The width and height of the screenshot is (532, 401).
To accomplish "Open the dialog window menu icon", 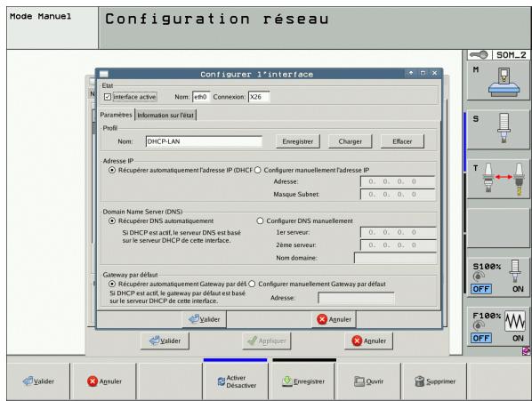I will pos(104,74).
